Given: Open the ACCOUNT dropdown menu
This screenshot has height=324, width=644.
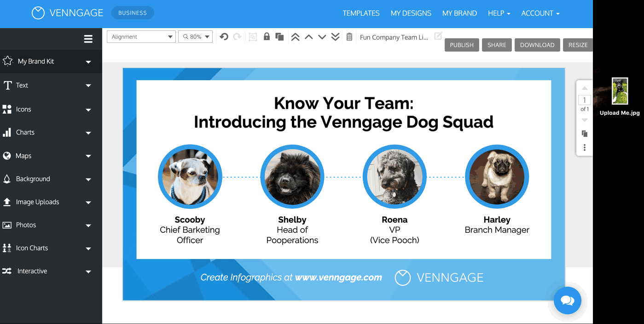Looking at the screenshot, I should [x=540, y=13].
